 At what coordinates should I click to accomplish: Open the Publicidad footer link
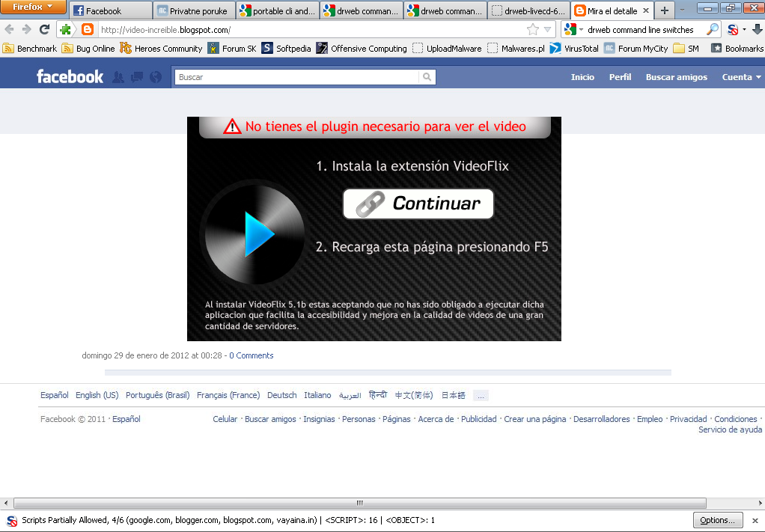[478, 419]
